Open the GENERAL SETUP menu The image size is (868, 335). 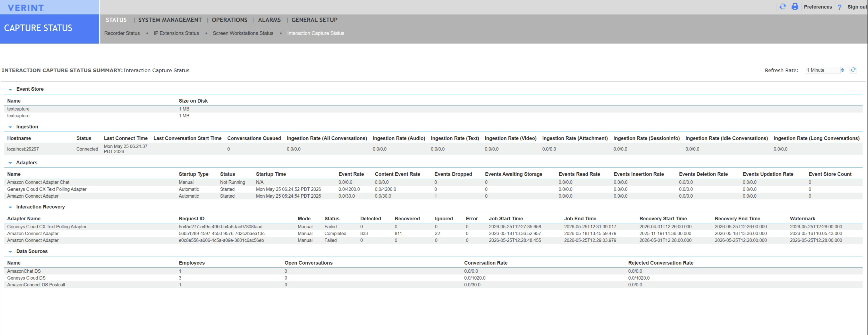314,20
